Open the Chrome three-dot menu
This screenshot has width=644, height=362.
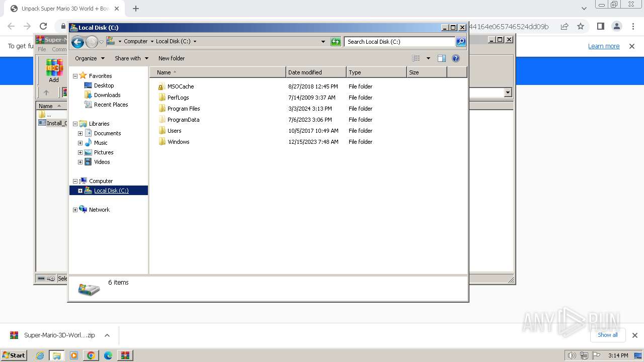coord(632,26)
